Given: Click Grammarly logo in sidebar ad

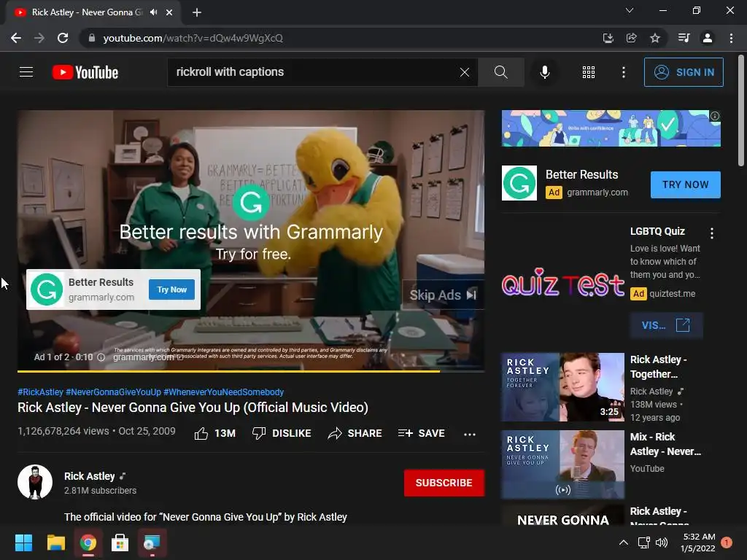Looking at the screenshot, I should [x=519, y=183].
